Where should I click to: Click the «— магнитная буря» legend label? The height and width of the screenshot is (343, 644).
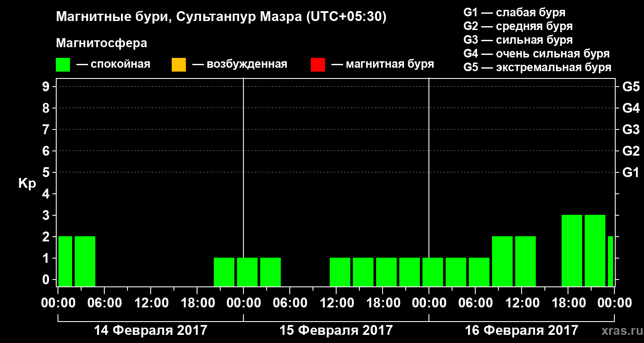[x=383, y=65]
